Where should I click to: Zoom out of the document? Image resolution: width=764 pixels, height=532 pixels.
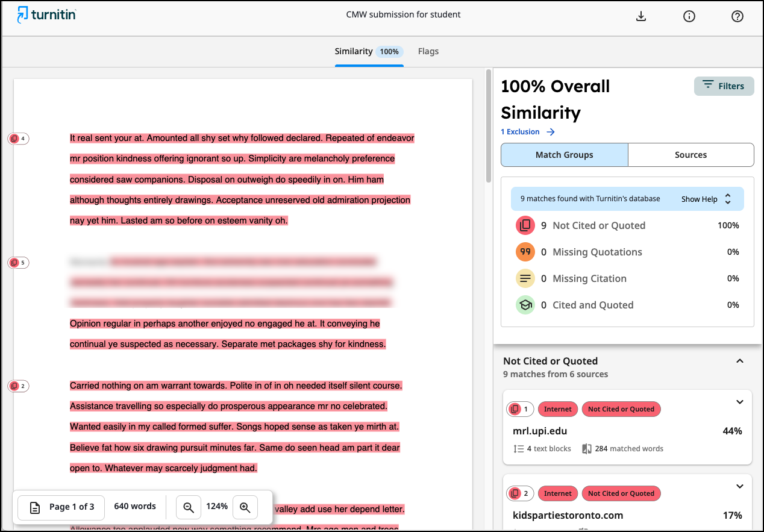click(x=189, y=507)
